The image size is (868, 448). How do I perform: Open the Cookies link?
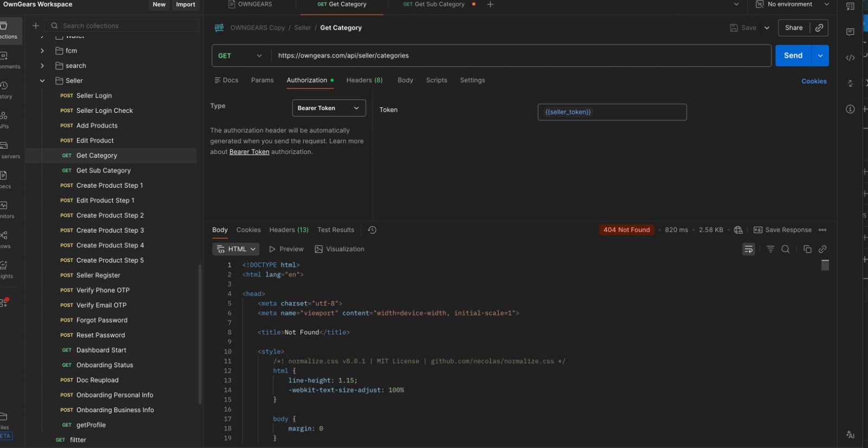click(x=814, y=81)
